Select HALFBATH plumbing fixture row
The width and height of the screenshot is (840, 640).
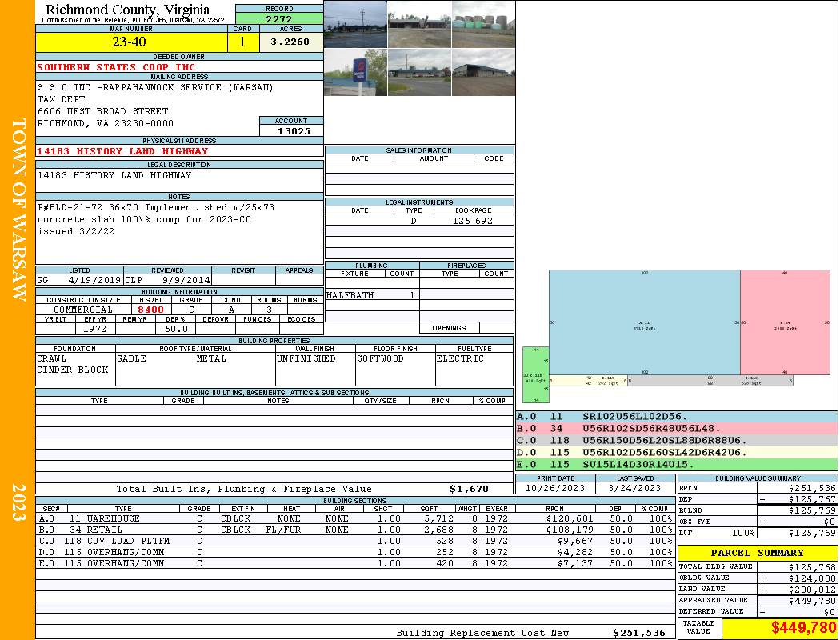pyautogui.click(x=372, y=295)
